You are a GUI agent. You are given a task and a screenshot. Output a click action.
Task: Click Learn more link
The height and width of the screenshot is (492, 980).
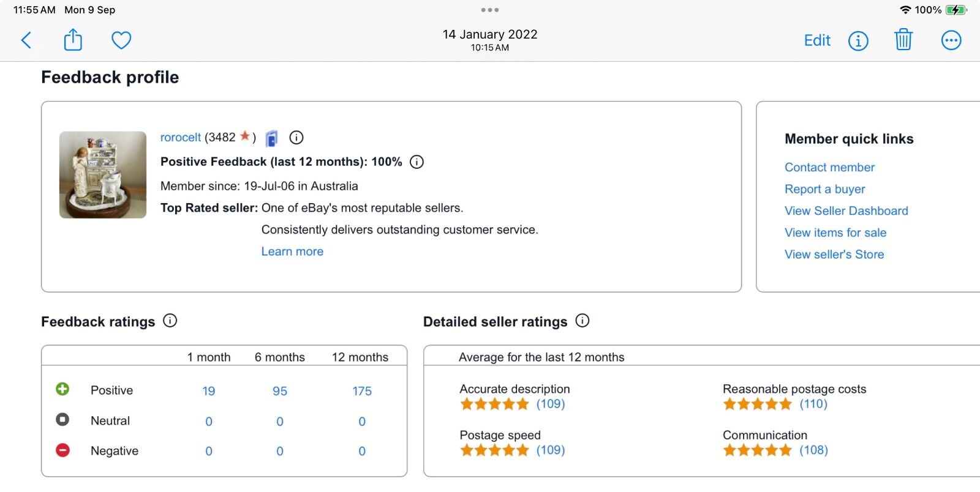(x=292, y=252)
